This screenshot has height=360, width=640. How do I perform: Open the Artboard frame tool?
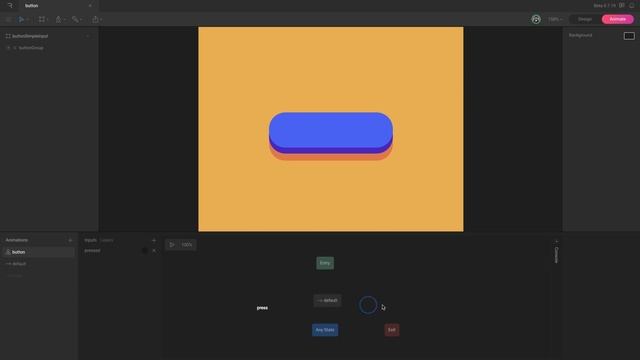[42, 19]
